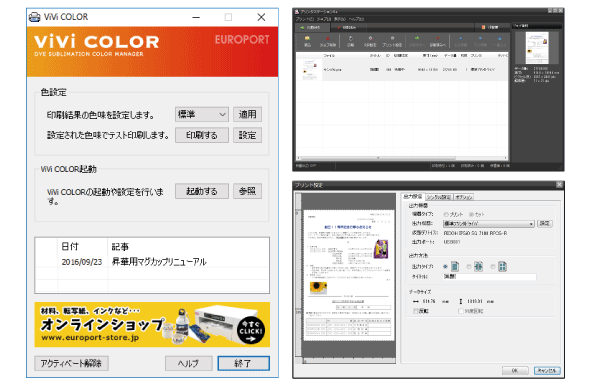Switch to the hold tab with orange icon
The height and width of the screenshot is (390, 590).
pyautogui.click(x=491, y=27)
